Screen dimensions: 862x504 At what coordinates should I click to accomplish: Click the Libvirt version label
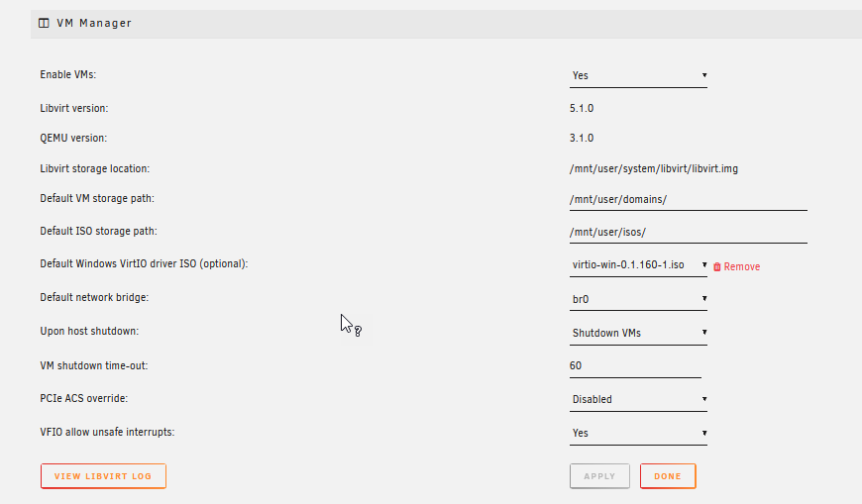(74, 108)
